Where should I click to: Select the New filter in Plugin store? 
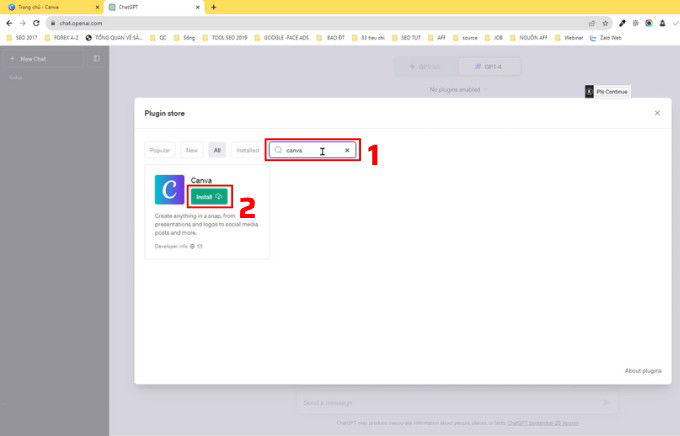192,150
